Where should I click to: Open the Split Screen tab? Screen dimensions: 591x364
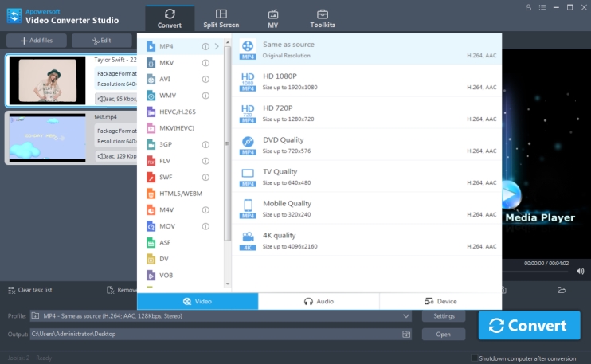click(x=221, y=18)
